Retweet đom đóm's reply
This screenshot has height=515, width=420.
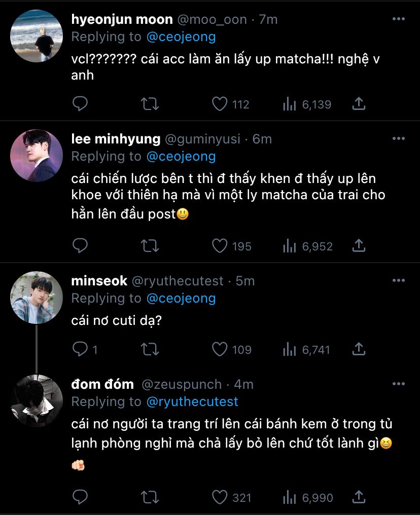(150, 498)
